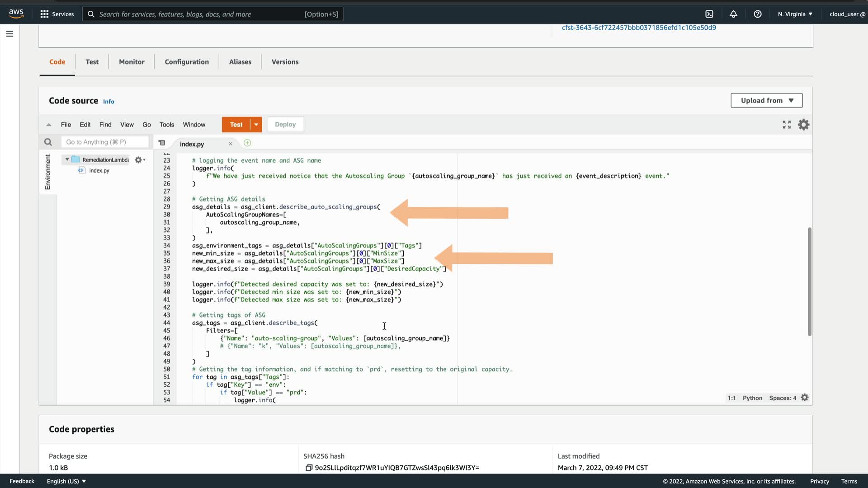Collapse the RemediationLambda folder tree
868x488 pixels.
coord(67,160)
